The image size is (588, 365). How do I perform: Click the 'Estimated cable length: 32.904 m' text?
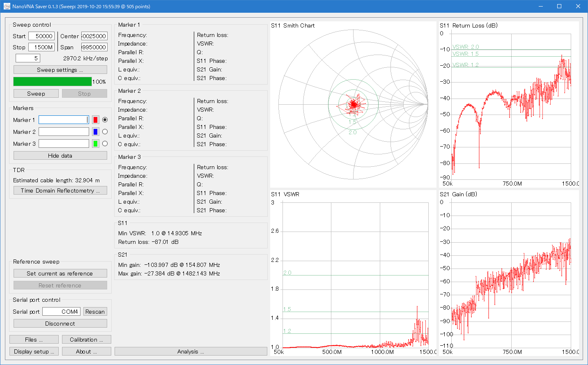[56, 180]
